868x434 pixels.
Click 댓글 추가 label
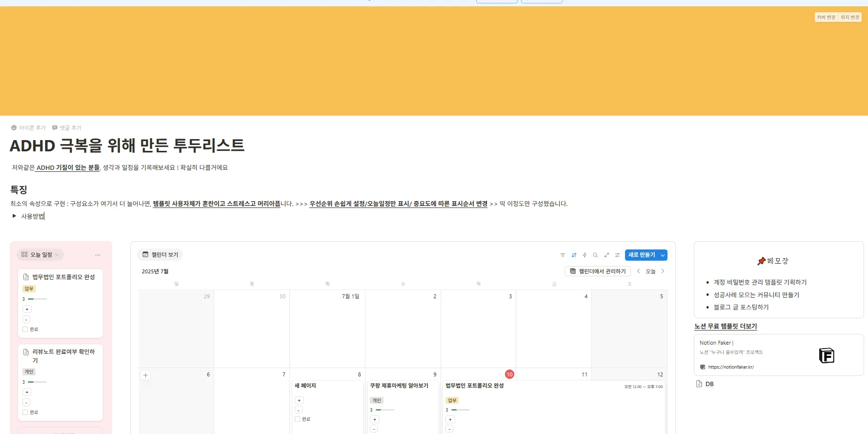(x=71, y=128)
